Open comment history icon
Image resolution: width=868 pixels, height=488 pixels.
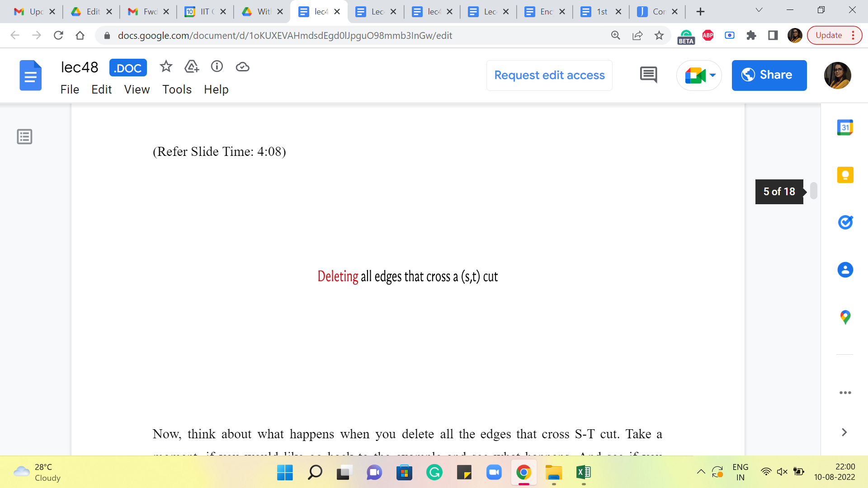tap(648, 75)
